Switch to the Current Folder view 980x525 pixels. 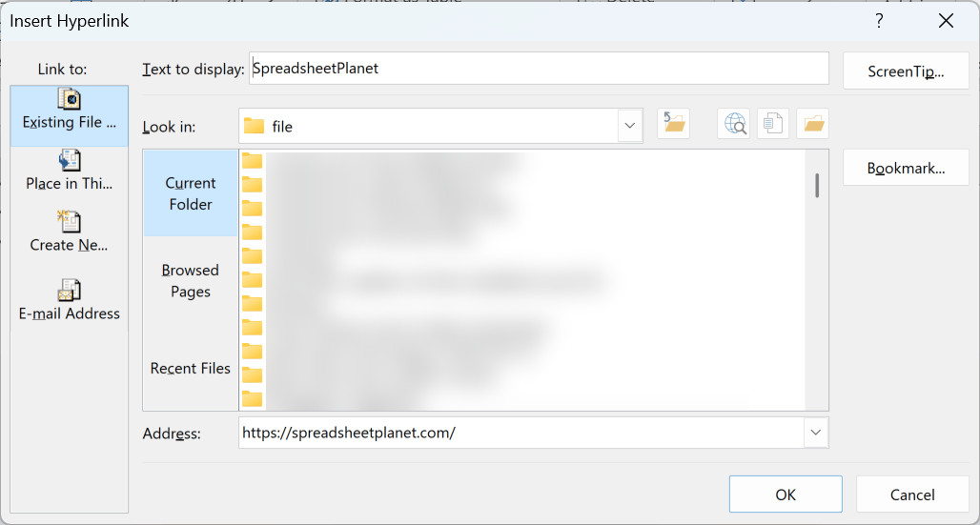click(191, 193)
